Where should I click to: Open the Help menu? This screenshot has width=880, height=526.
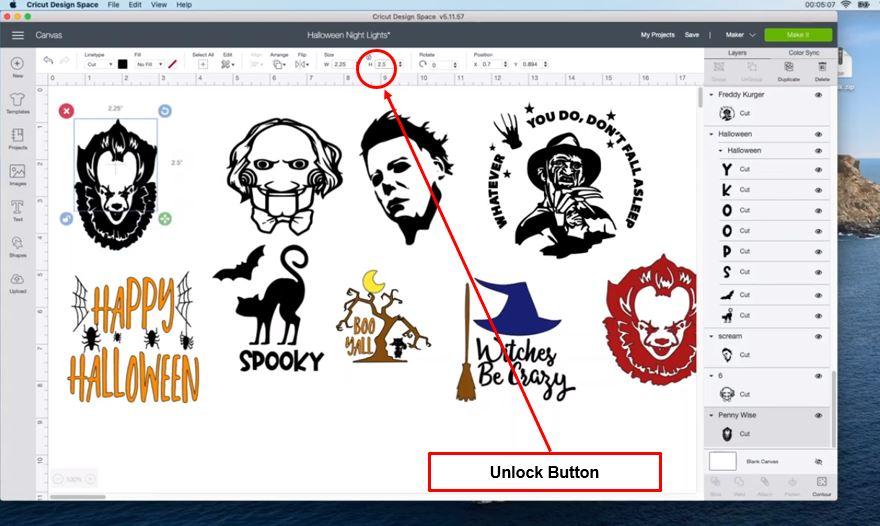click(184, 4)
